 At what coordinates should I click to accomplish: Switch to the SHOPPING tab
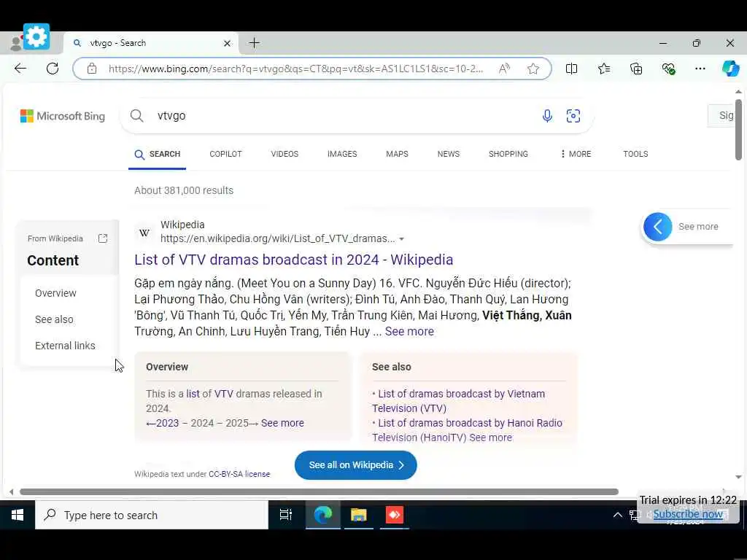pos(508,154)
